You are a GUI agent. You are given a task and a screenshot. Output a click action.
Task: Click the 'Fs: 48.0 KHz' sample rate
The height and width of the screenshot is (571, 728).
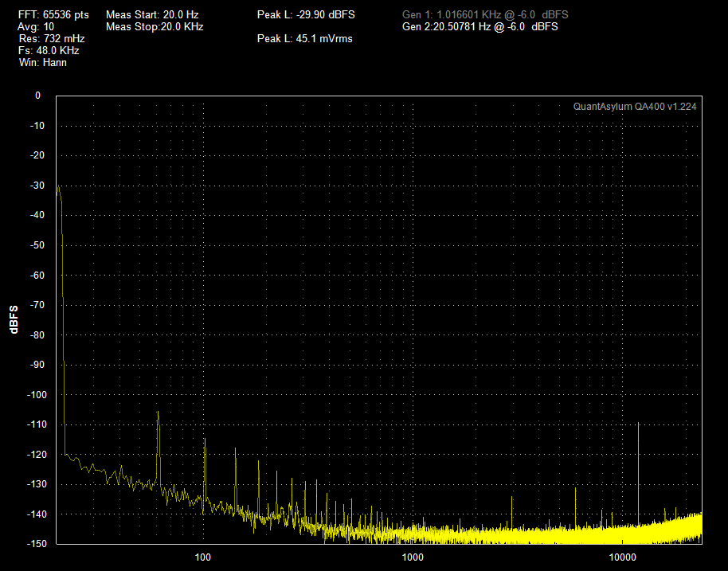tap(49, 51)
